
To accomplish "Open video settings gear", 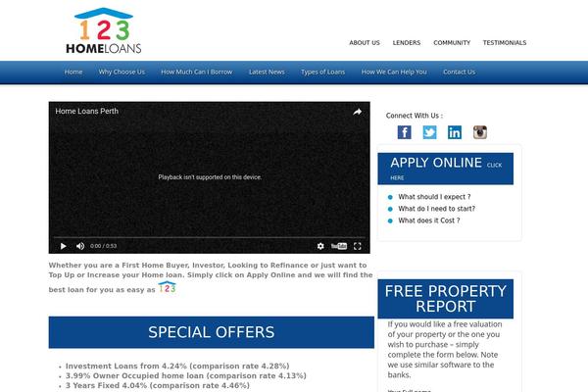I will [x=320, y=246].
